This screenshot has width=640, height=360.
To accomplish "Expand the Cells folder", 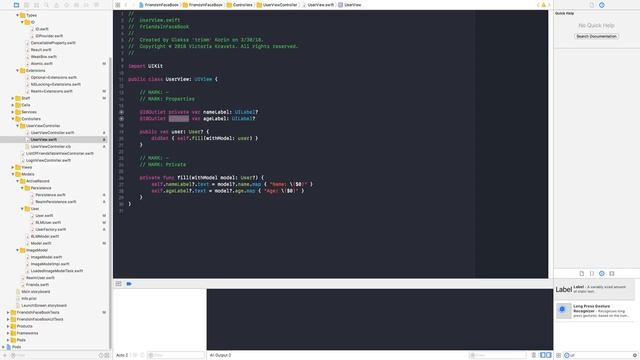I will click(13, 105).
